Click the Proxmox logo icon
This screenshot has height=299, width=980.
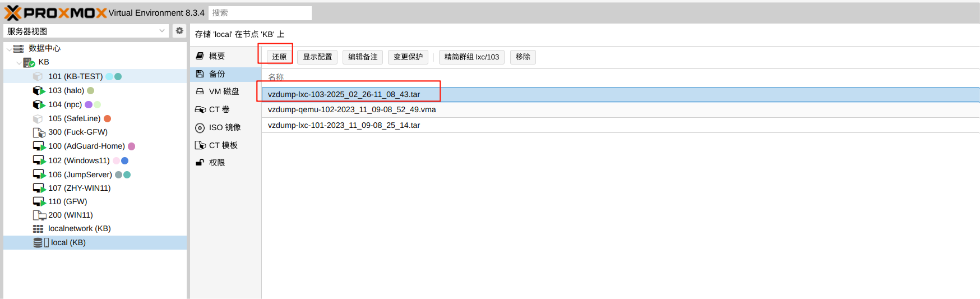(12, 13)
